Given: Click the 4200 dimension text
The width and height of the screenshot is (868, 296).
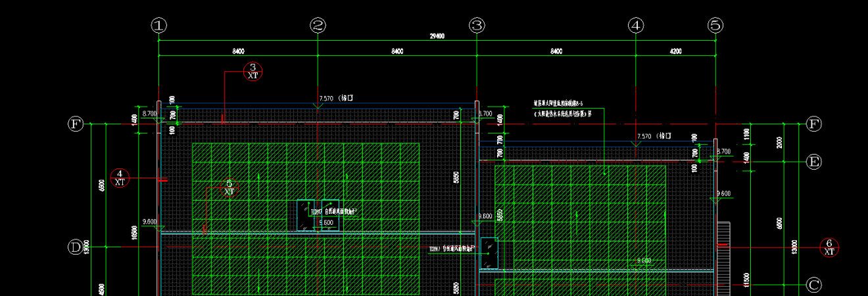Looking at the screenshot, I should tap(675, 51).
